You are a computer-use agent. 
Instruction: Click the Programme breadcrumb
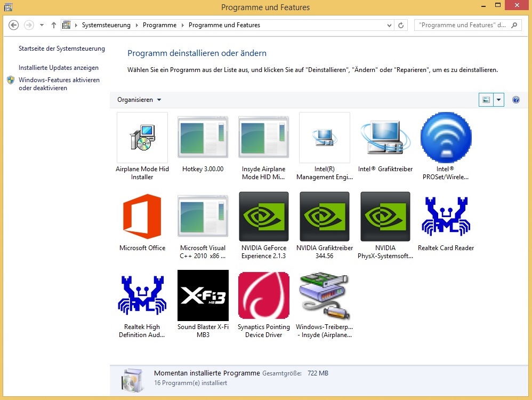(x=159, y=25)
